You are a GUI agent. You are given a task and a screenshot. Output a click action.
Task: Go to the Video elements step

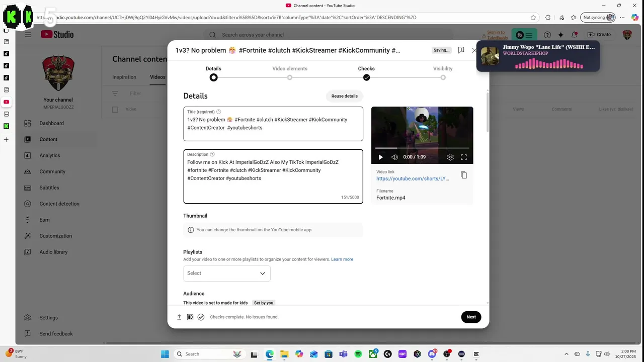click(x=290, y=73)
